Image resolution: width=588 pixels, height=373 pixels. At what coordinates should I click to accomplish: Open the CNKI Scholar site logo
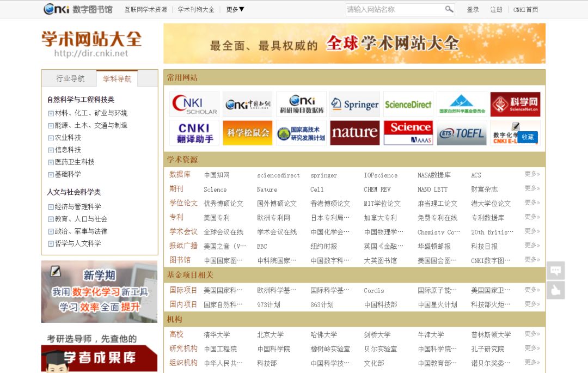point(194,104)
